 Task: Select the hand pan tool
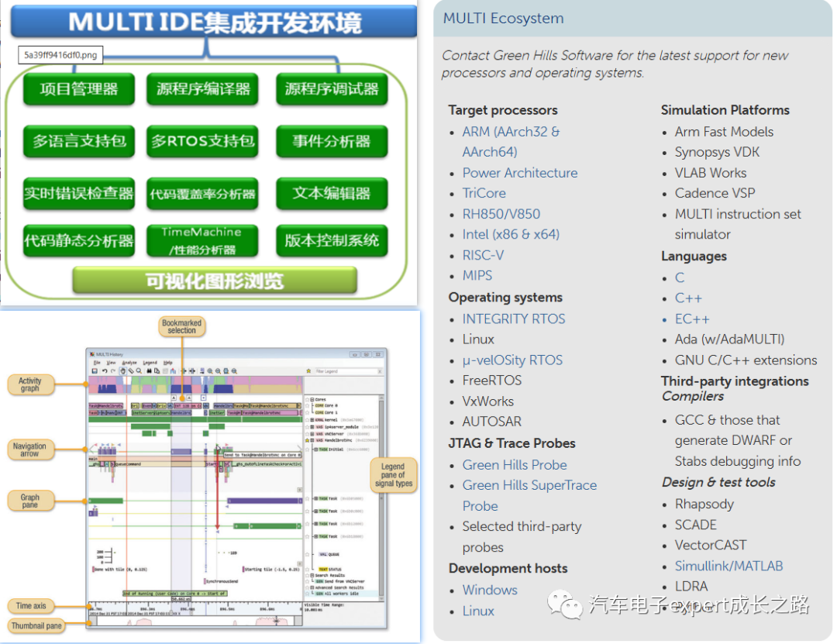[122, 371]
